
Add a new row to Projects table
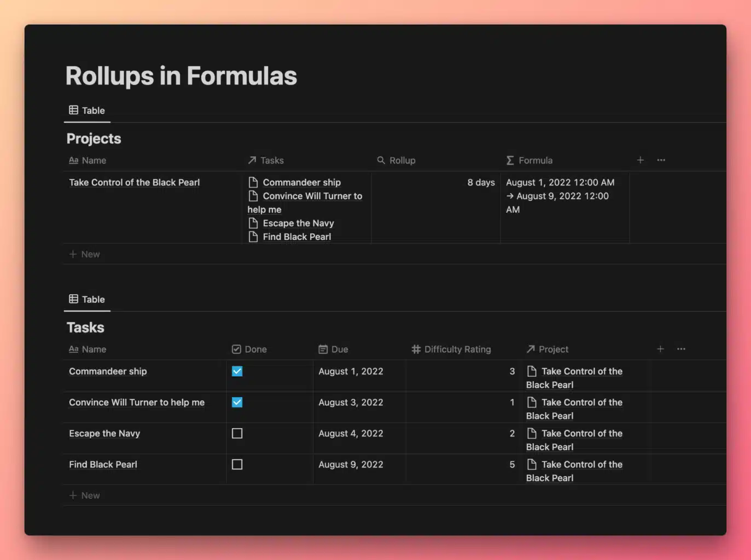click(84, 254)
